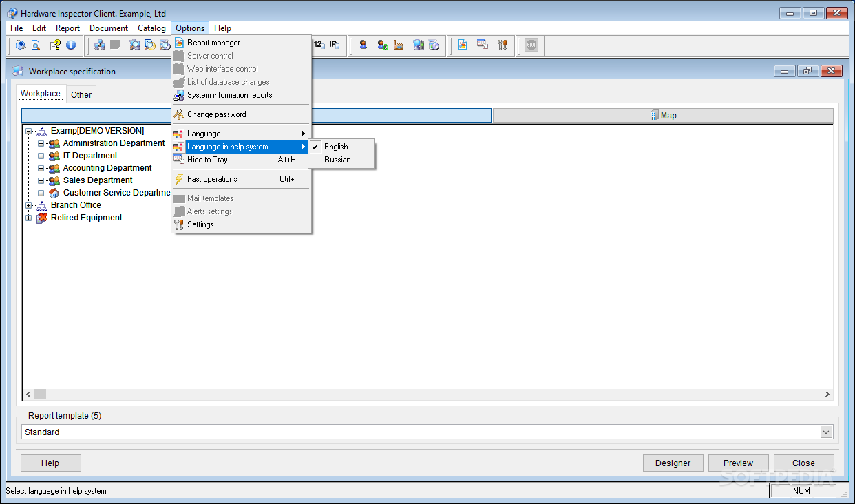
Task: Click the tree scrollbar left arrow
Action: 28,395
